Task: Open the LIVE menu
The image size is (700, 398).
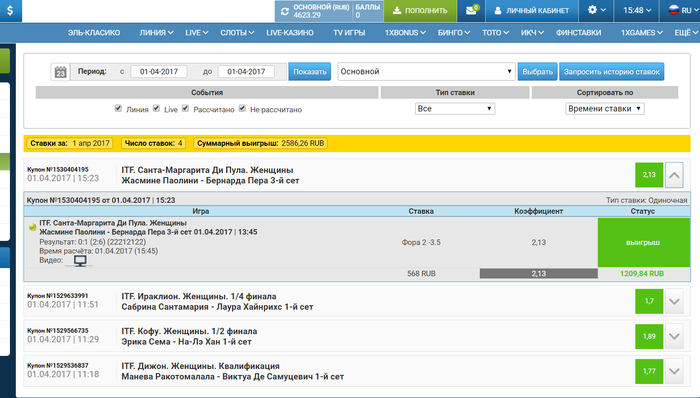Action: [x=196, y=33]
